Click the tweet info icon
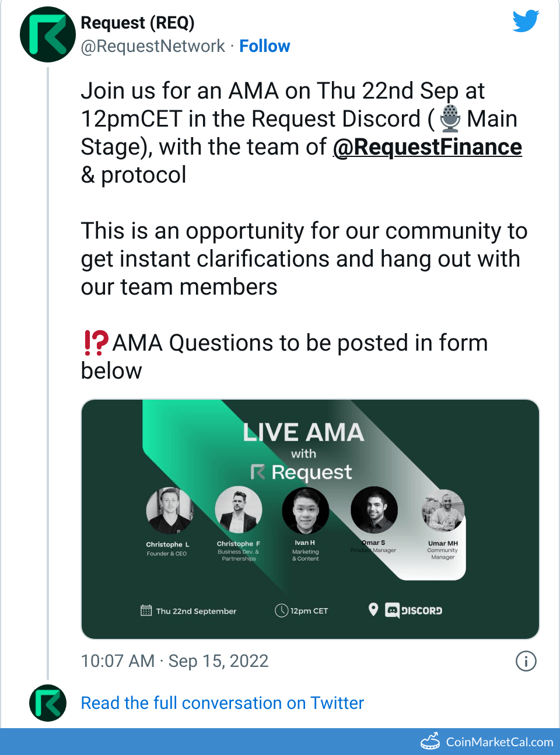This screenshot has height=755, width=560. pos(526,661)
